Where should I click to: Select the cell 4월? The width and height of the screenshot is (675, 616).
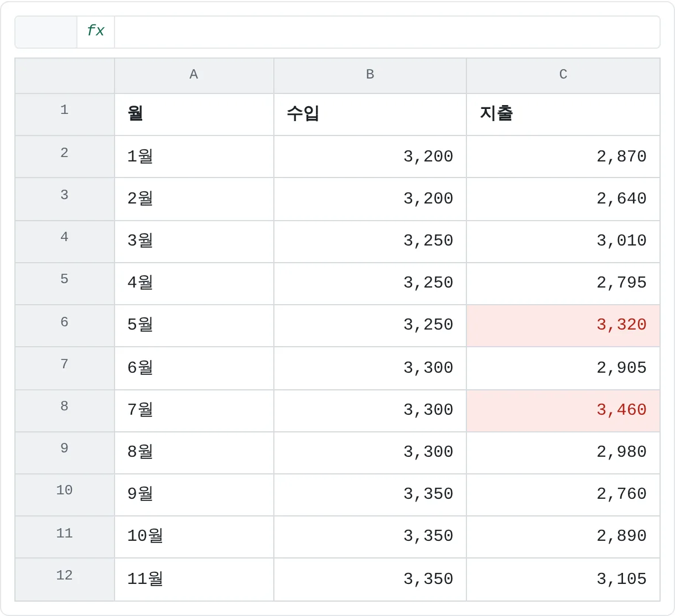click(x=194, y=284)
